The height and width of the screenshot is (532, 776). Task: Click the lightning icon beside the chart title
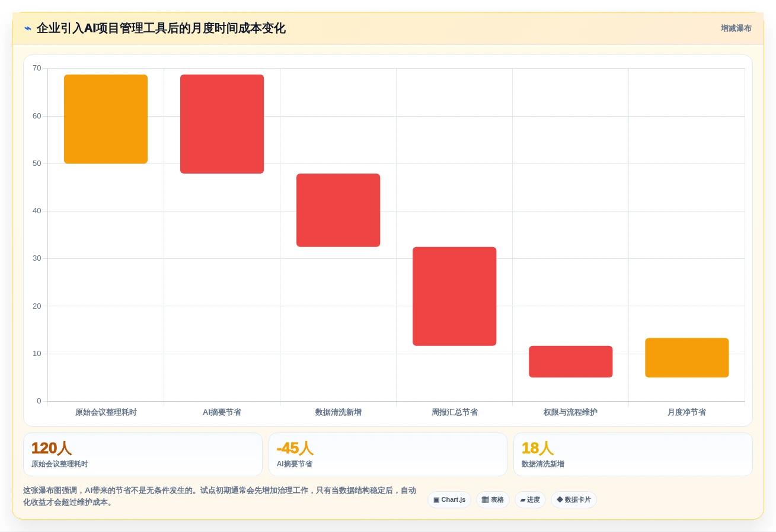click(x=27, y=28)
